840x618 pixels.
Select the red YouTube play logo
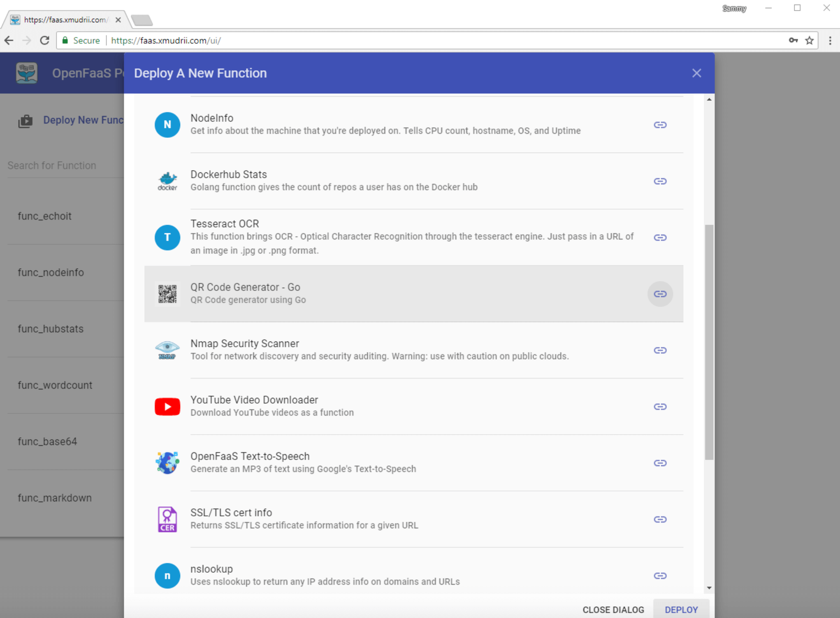pyautogui.click(x=167, y=407)
